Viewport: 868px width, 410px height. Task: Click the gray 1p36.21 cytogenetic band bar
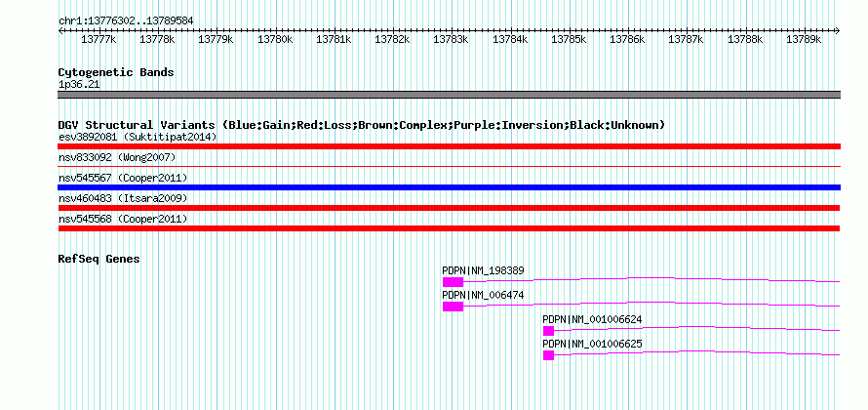(x=449, y=95)
